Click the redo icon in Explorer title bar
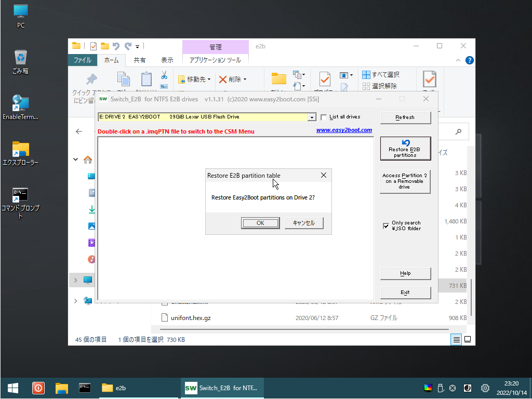 pyautogui.click(x=128, y=46)
